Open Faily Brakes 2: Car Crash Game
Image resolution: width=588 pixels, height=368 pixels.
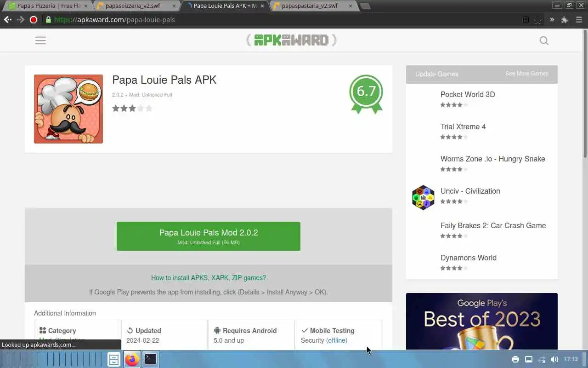493,225
